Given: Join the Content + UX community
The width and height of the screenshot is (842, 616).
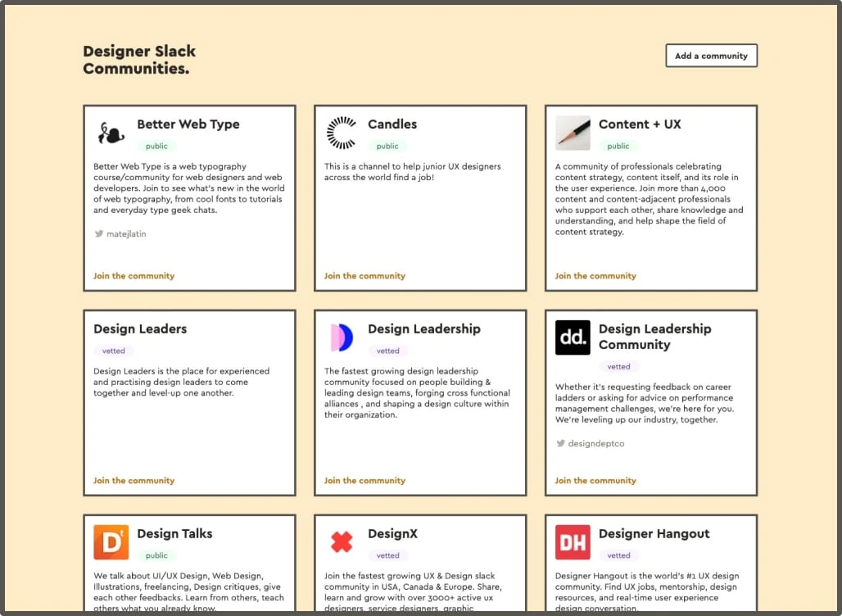Looking at the screenshot, I should tap(595, 276).
